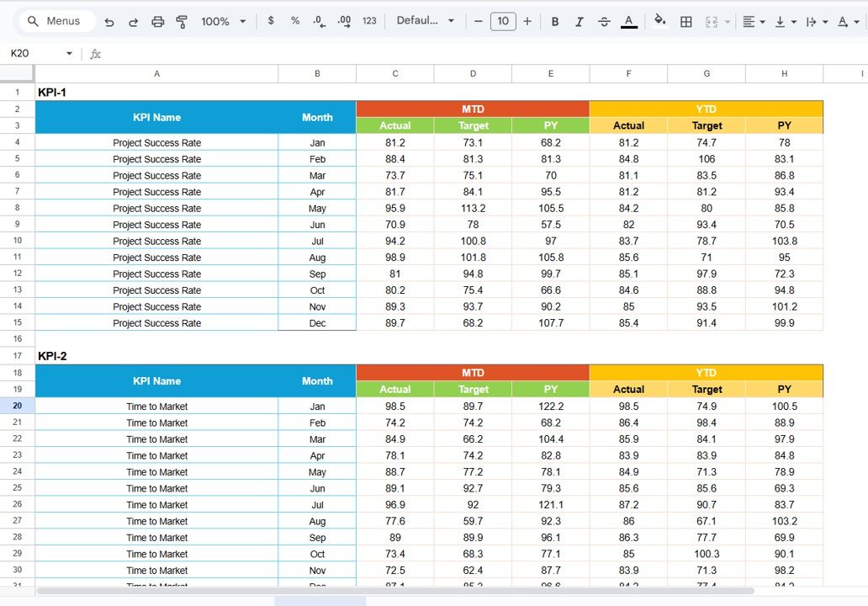Click inside the formula bar
This screenshot has height=606, width=868.
tap(336, 53)
